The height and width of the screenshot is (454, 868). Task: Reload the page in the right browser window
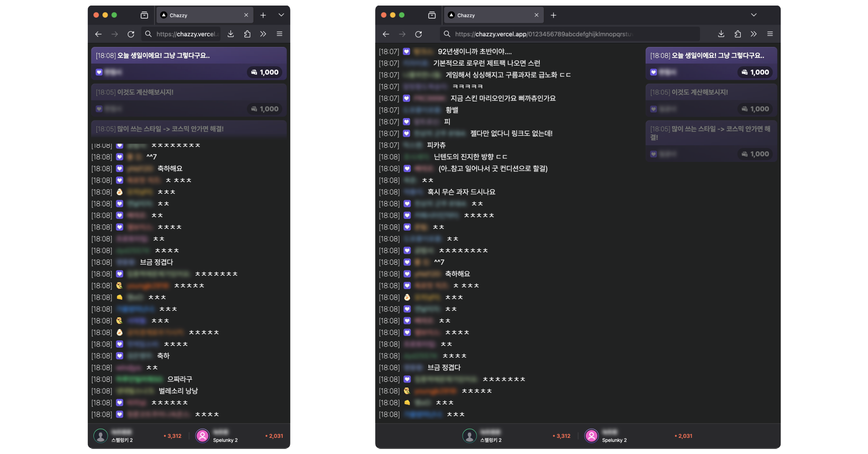click(419, 34)
